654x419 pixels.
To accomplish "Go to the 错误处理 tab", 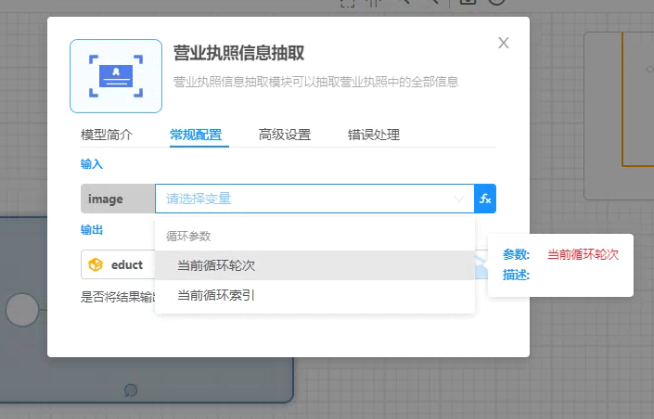I will (374, 135).
